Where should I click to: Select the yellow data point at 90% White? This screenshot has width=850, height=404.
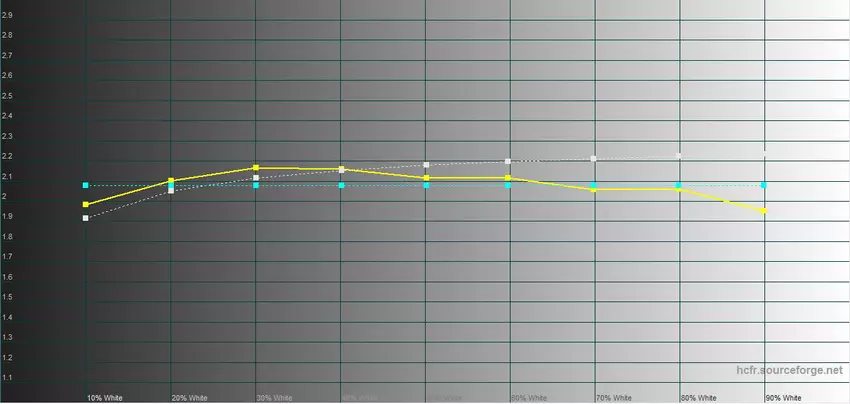[765, 211]
